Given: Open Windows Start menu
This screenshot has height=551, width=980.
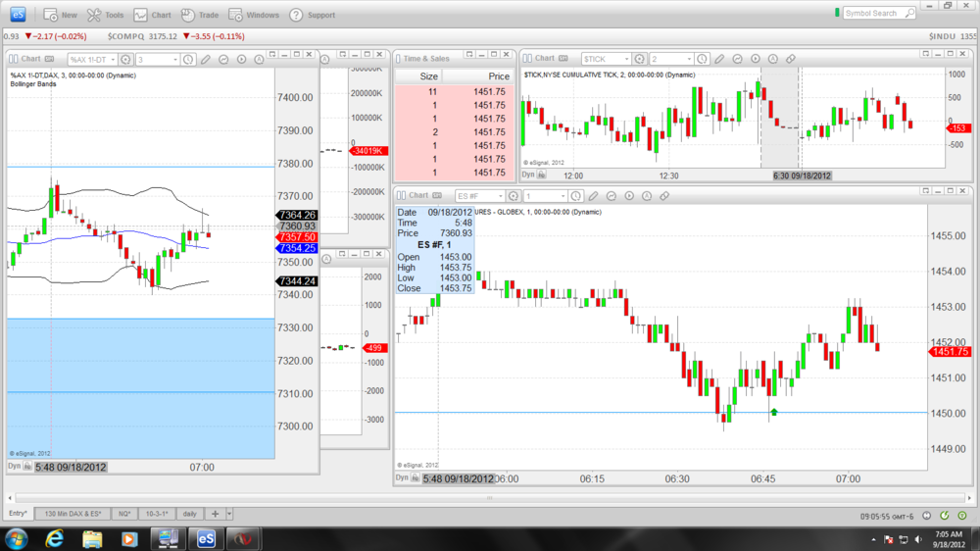Looking at the screenshot, I should [16, 538].
